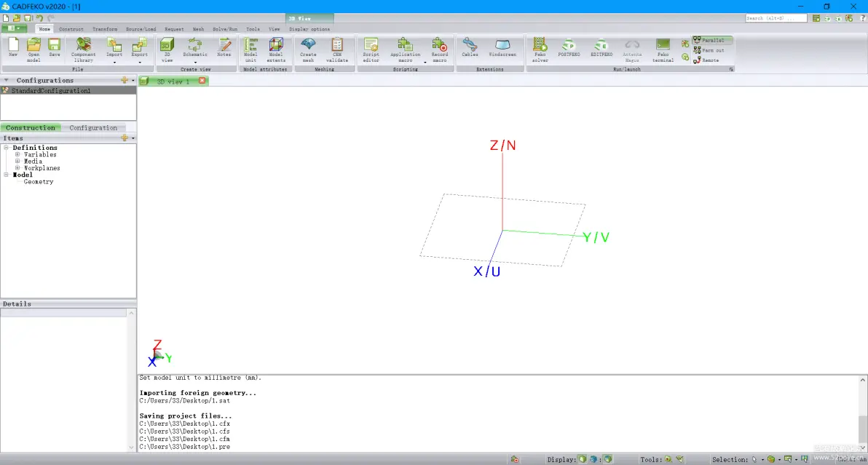Screen dimensions: 868x465
Task: Click the Save button in File group
Action: point(54,47)
